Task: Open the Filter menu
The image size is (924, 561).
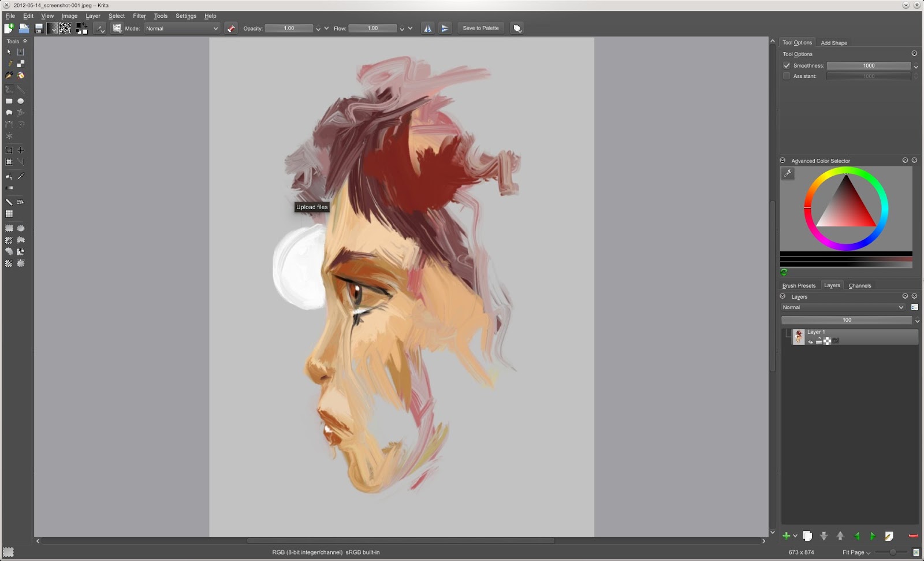Action: pyautogui.click(x=139, y=16)
